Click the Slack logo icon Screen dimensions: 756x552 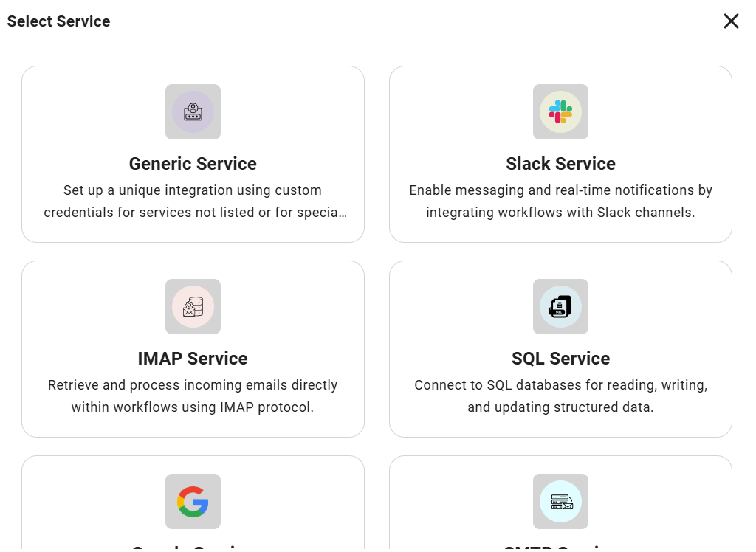pyautogui.click(x=560, y=112)
